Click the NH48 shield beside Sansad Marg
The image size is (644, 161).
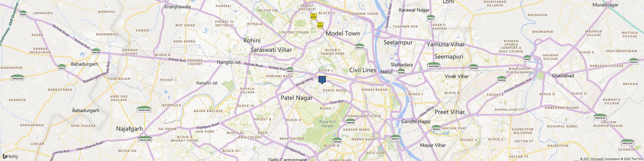350,122
